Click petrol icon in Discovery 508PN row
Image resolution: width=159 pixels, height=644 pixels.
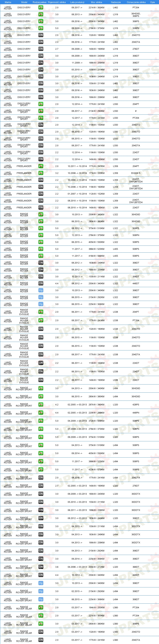point(41,28)
